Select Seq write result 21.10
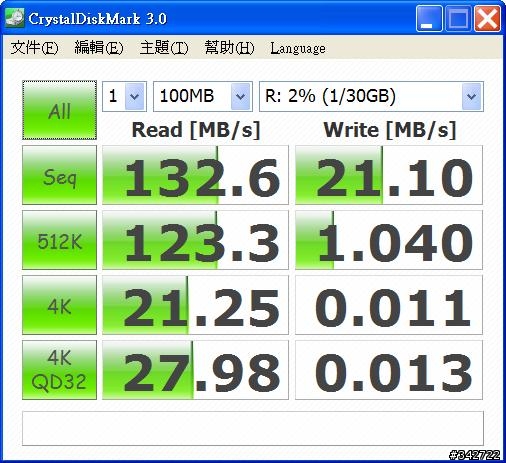506x463 pixels. 389,175
